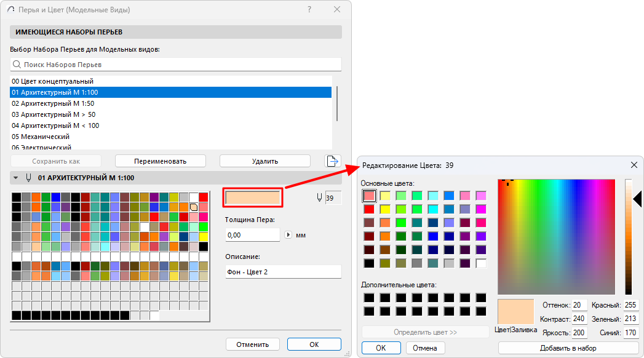Cancel the pen dialog with Отменить
Image resolution: width=644 pixels, height=358 pixels.
point(252,344)
